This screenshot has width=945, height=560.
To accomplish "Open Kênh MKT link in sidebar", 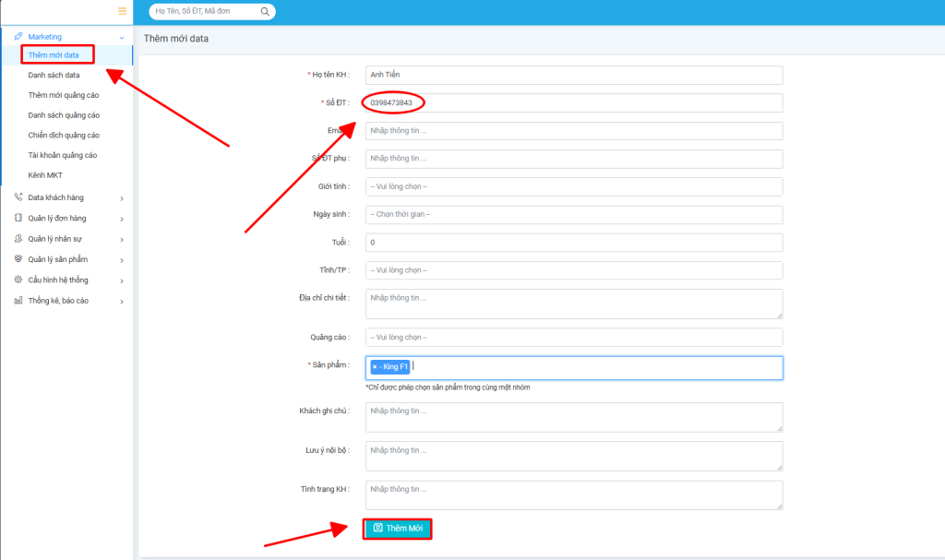I will coord(45,174).
